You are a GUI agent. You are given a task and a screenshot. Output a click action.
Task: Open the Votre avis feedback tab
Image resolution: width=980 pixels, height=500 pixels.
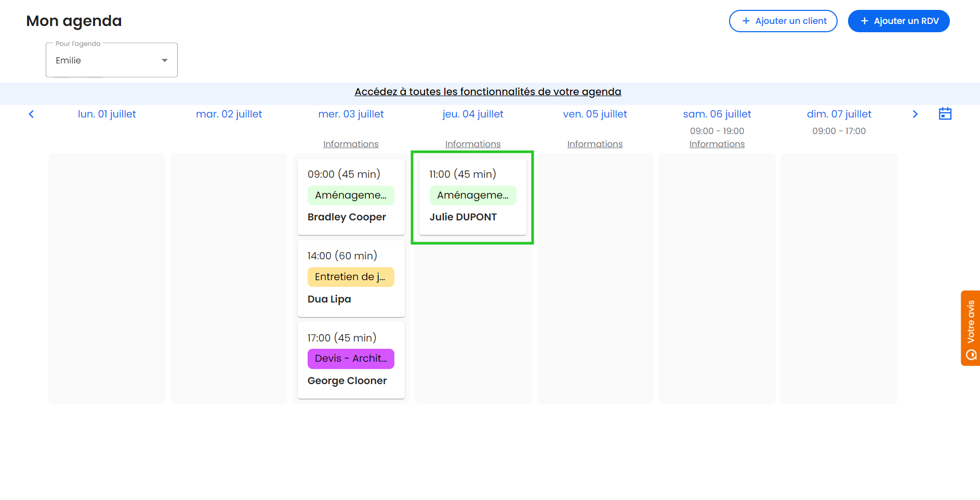(x=971, y=328)
